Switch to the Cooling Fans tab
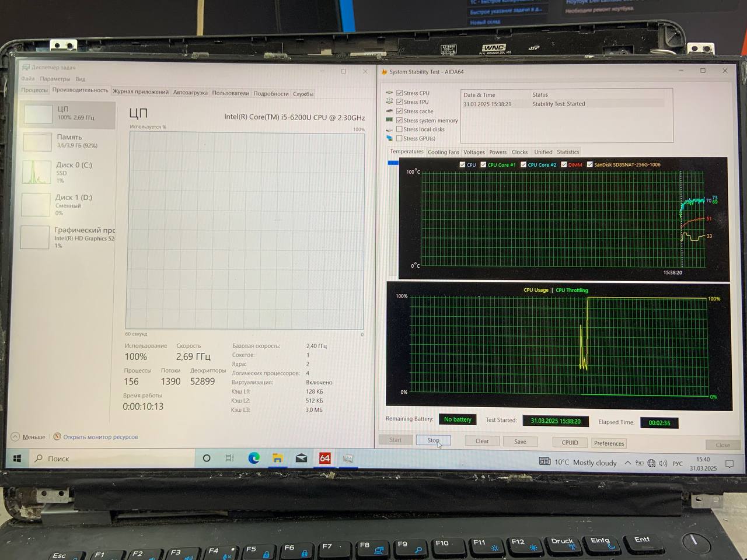Image resolution: width=747 pixels, height=560 pixels. coord(443,152)
